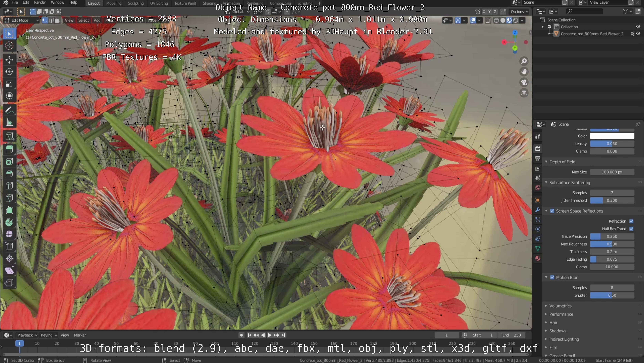This screenshot has width=644, height=363.
Task: Select the Cursor tool in toolbar
Action: [x=9, y=46]
